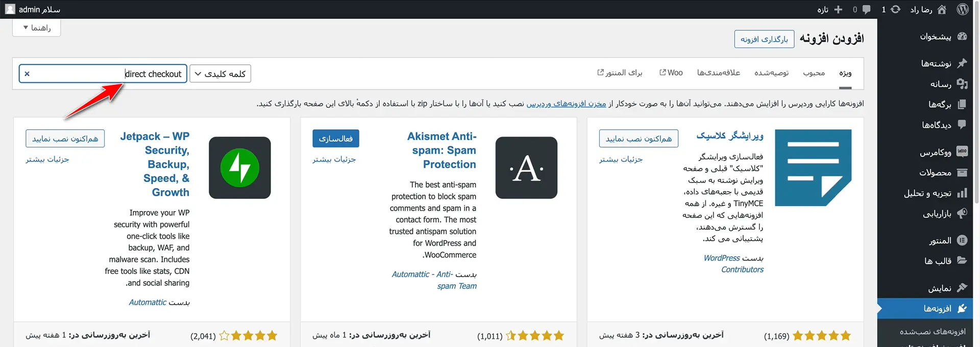Clear the search field with the X
980x347 pixels.
(27, 74)
